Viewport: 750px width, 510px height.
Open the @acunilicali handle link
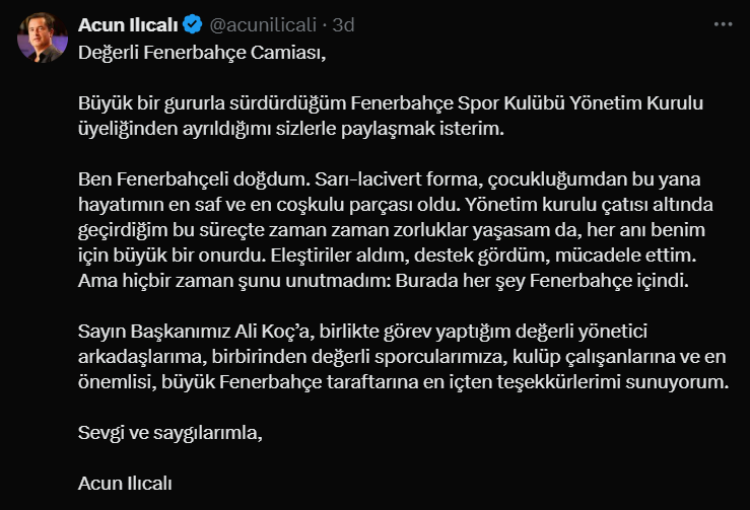(262, 24)
